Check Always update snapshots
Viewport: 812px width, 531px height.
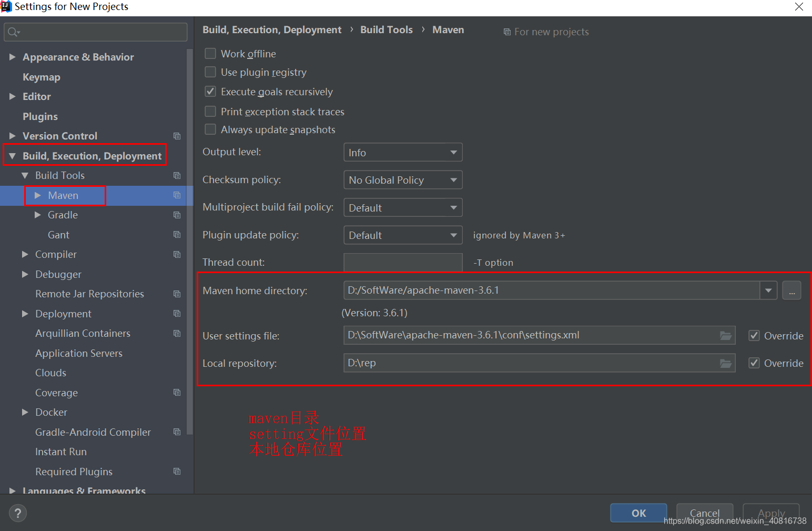[210, 129]
